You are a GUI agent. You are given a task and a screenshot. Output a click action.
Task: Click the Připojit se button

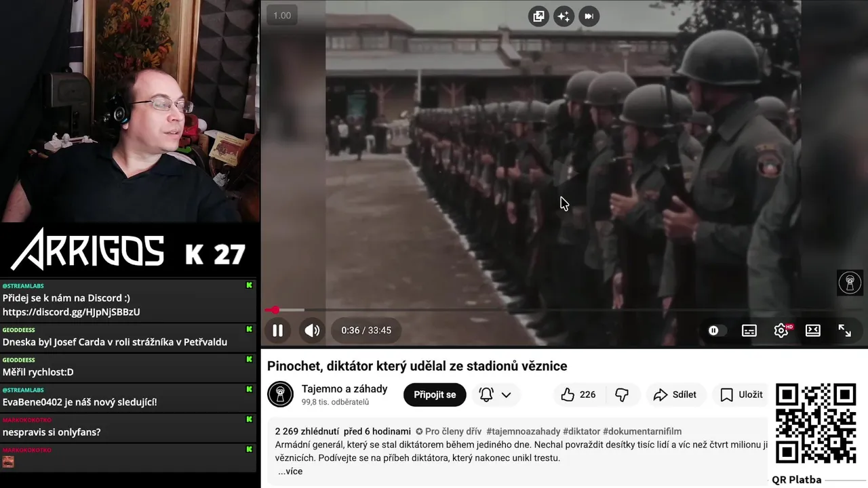pos(435,394)
